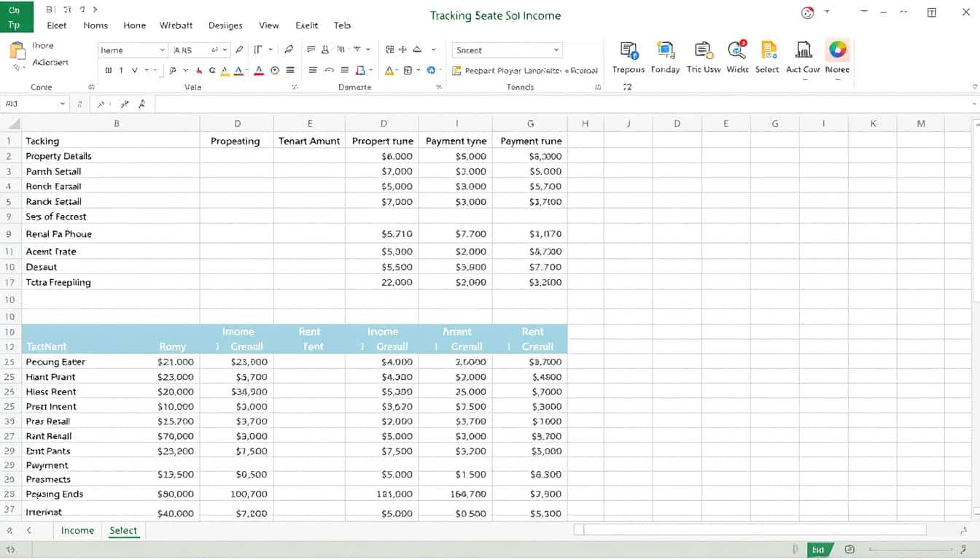Viewport: 980px width, 560px height.
Task: Select column header H
Action: point(585,124)
